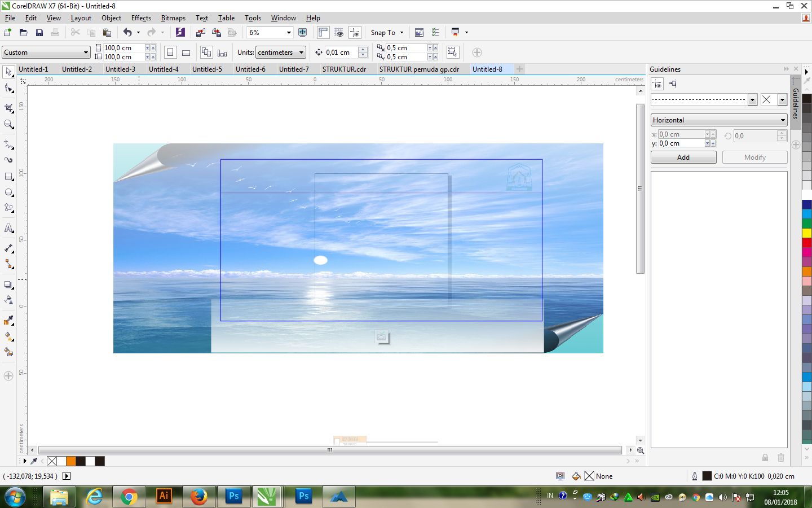This screenshot has height=508, width=812.
Task: Select the Ellipse tool
Action: coord(8,192)
